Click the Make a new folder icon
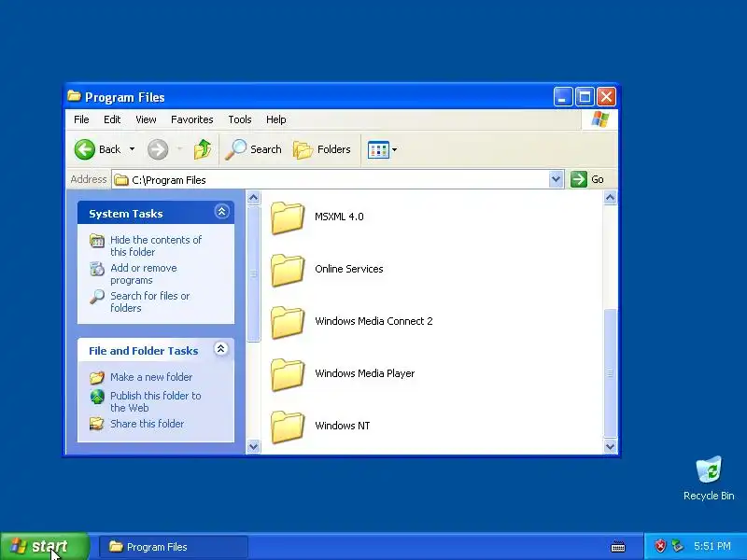747x560 pixels. click(97, 377)
